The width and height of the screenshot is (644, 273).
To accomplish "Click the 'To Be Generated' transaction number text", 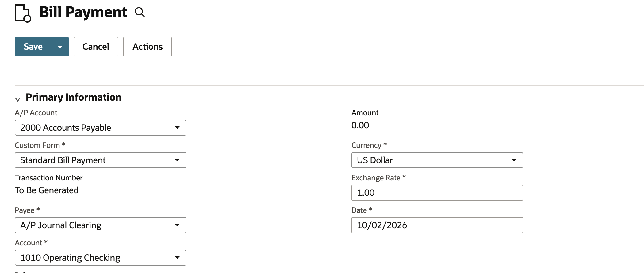I will tap(47, 190).
